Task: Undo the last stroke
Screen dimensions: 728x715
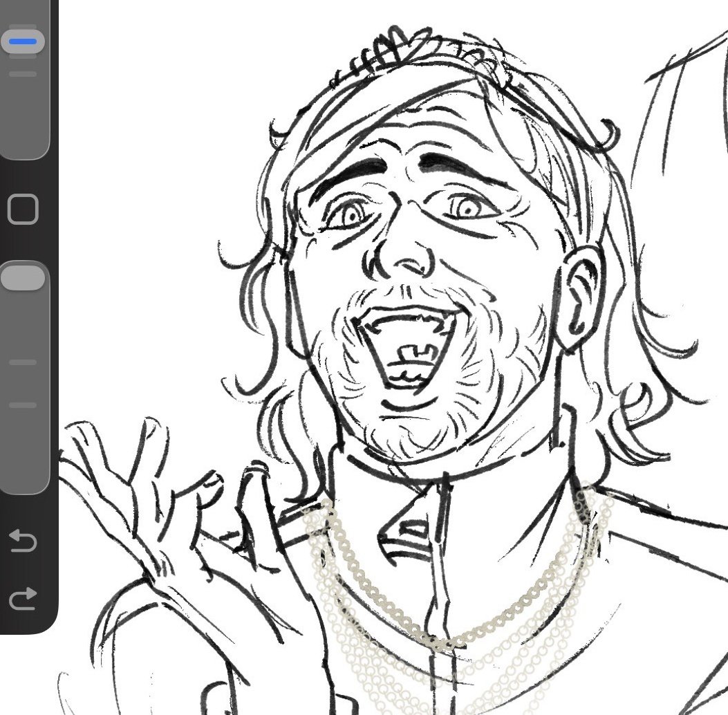Action: pyautogui.click(x=23, y=541)
